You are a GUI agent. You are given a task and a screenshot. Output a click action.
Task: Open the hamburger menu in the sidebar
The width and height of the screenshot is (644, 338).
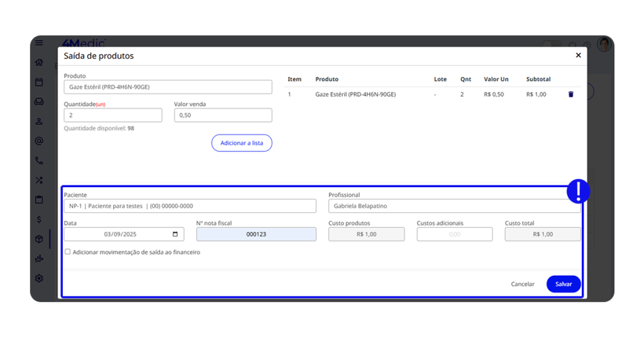tap(39, 43)
